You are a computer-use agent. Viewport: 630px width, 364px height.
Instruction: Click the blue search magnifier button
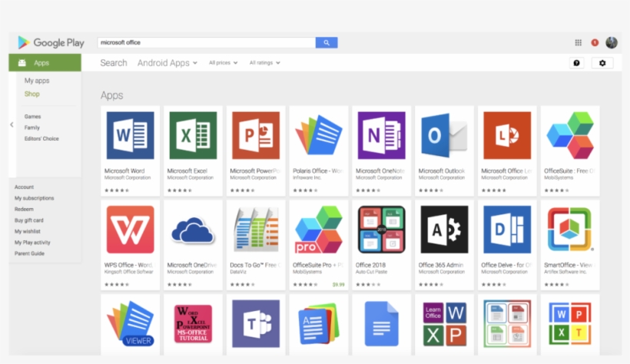click(x=327, y=42)
